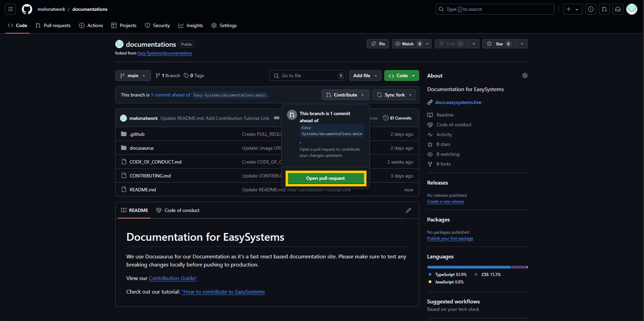Image resolution: width=644 pixels, height=321 pixels.
Task: Click the Open pull request button
Action: (x=325, y=178)
